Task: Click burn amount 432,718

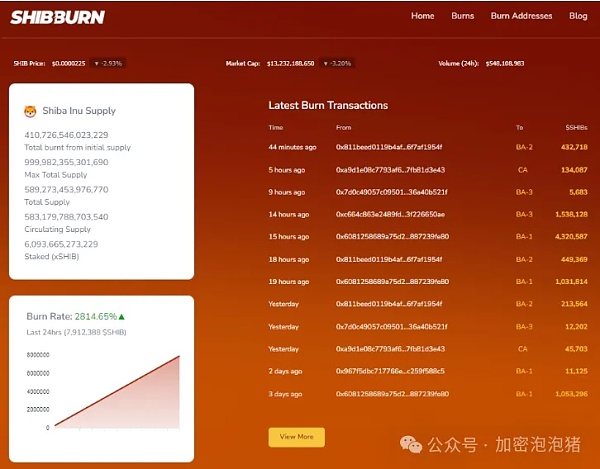Action: (574, 147)
